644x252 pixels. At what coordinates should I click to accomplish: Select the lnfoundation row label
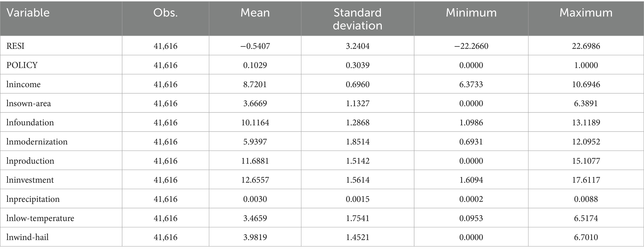[x=30, y=122]
